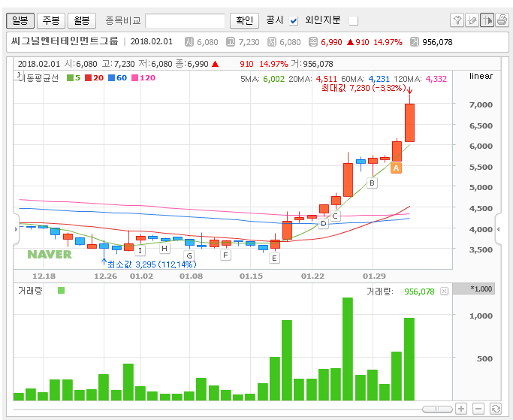Click the 01.22 date axis label
This screenshot has height=420, width=513.
point(312,276)
